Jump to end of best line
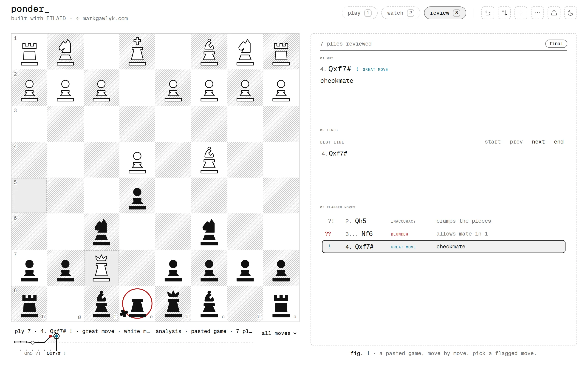The width and height of the screenshot is (588, 368). click(x=559, y=142)
